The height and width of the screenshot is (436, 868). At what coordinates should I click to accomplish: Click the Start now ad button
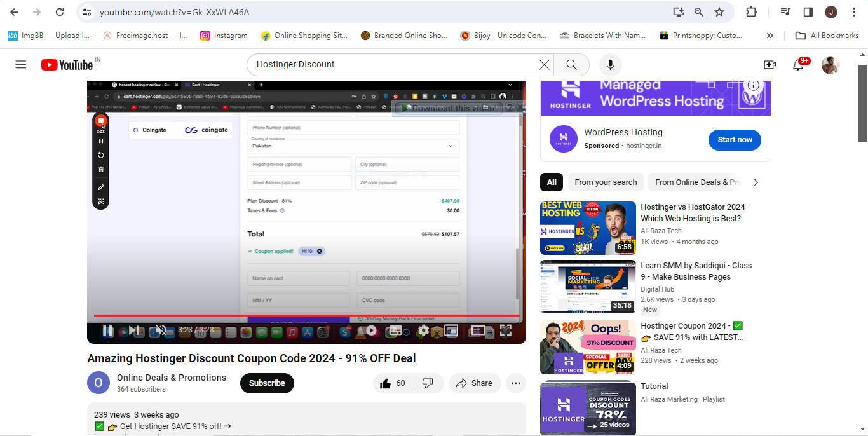click(735, 140)
